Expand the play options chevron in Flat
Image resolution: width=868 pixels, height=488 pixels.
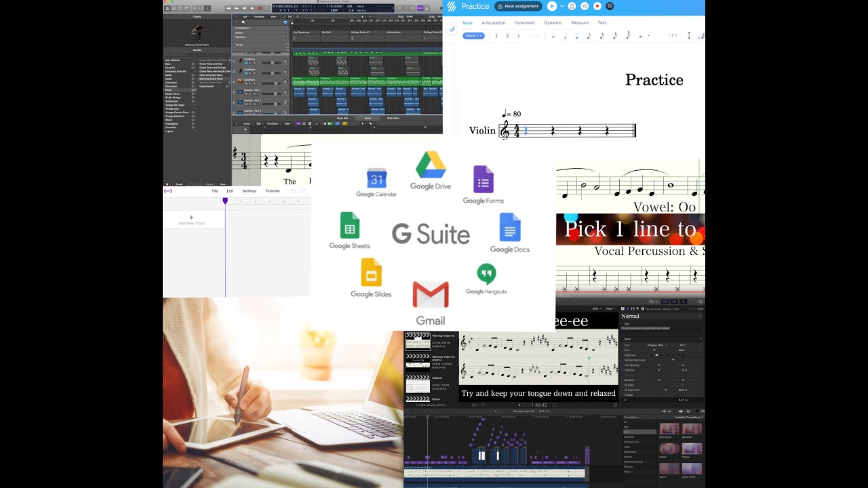pyautogui.click(x=562, y=6)
